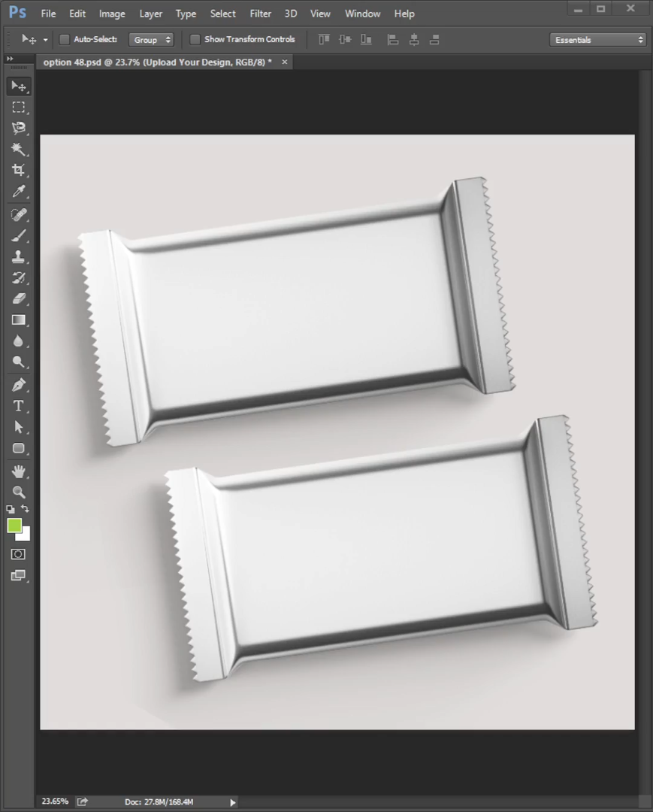This screenshot has height=812, width=653.
Task: Click the 23.65% zoom level field
Action: (55, 801)
